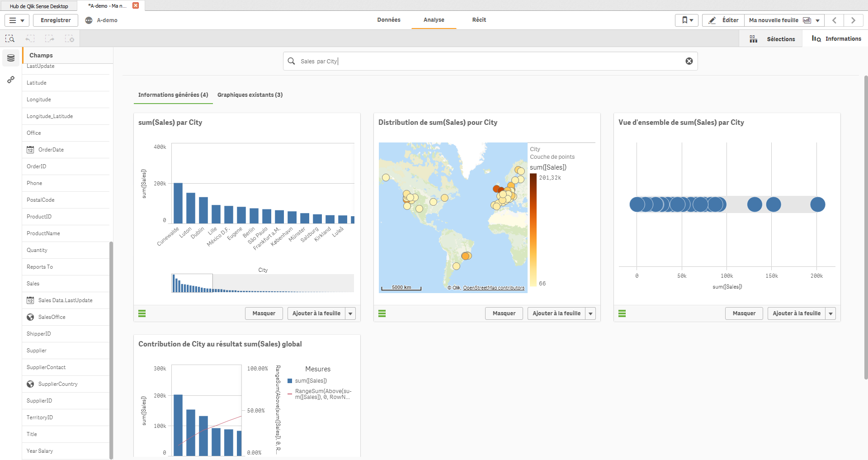Open the master items link icon
The height and width of the screenshot is (460, 868).
click(x=11, y=80)
